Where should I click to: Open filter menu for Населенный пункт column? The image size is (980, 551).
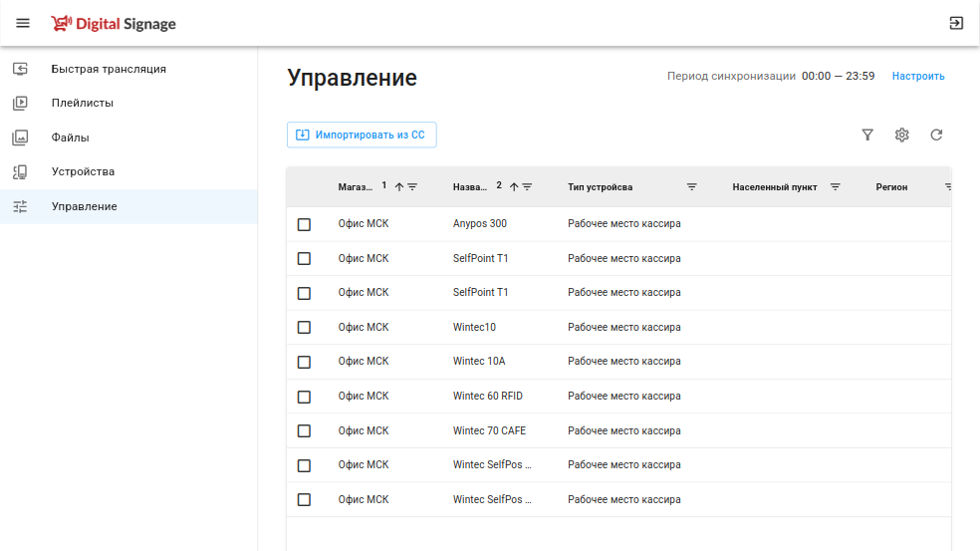coord(836,187)
